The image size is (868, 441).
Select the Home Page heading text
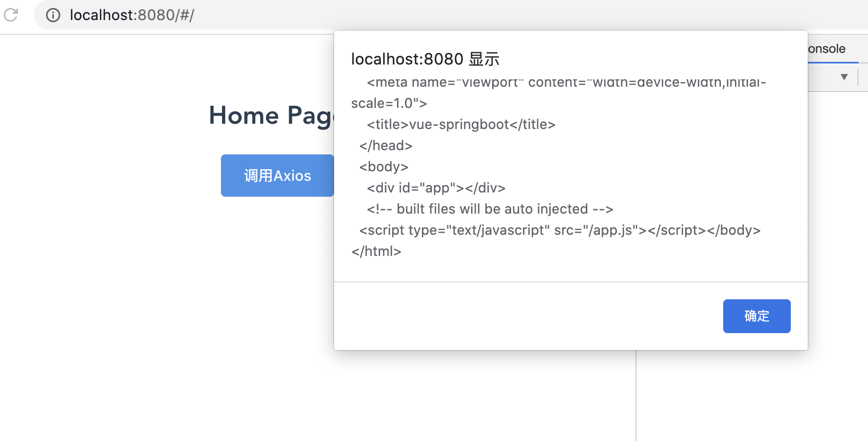[x=272, y=116]
